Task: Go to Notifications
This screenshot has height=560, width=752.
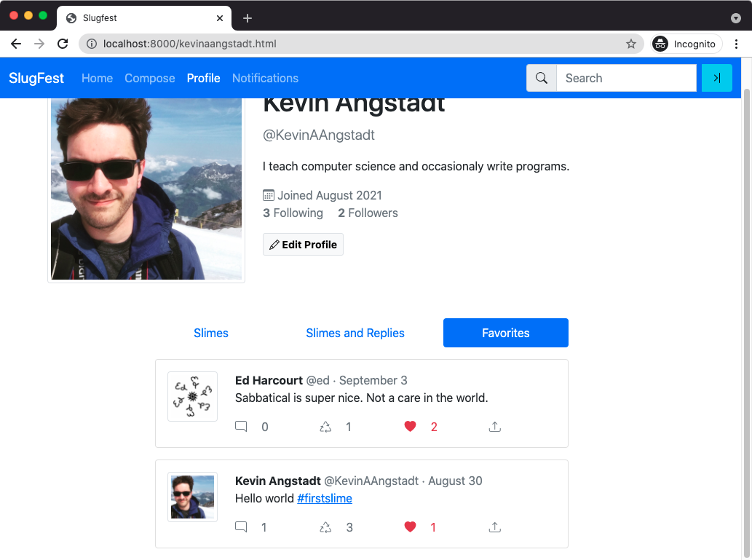Action: click(x=265, y=78)
